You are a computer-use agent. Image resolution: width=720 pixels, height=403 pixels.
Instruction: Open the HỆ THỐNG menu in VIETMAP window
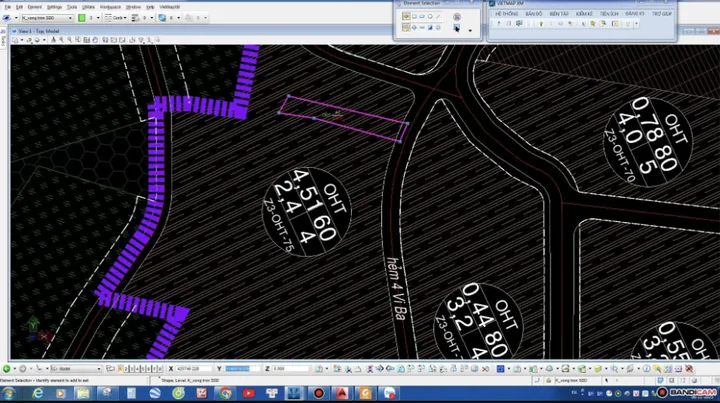(506, 14)
